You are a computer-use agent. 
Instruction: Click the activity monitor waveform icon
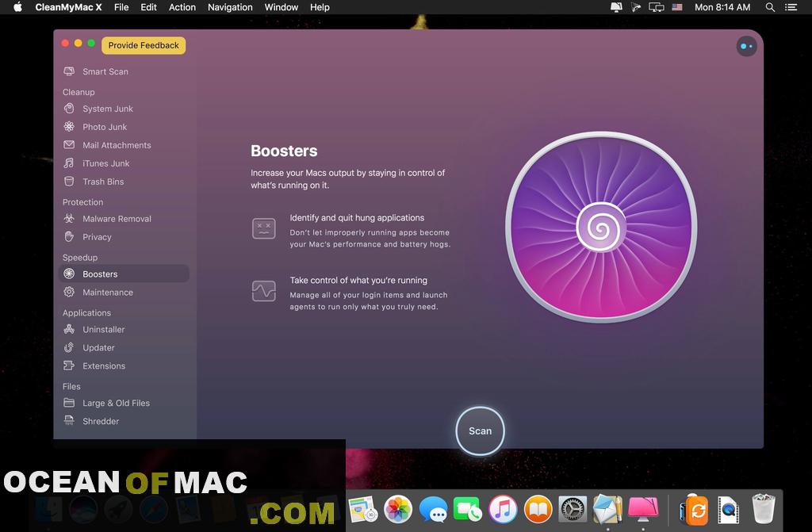tap(263, 291)
